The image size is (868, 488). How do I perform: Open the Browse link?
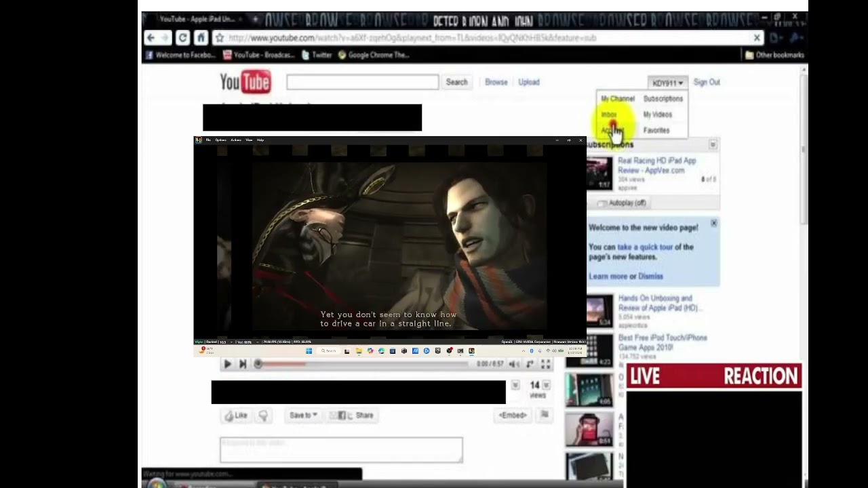[496, 82]
